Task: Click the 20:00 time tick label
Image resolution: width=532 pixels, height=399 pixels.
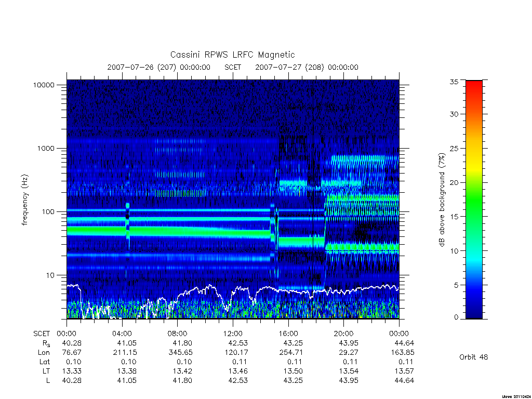Action: tap(344, 334)
